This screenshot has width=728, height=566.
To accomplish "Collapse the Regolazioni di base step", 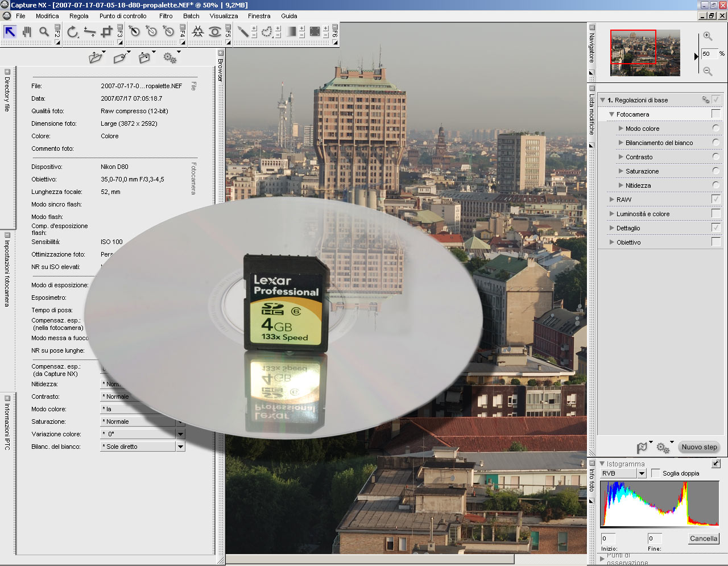I will coord(603,100).
